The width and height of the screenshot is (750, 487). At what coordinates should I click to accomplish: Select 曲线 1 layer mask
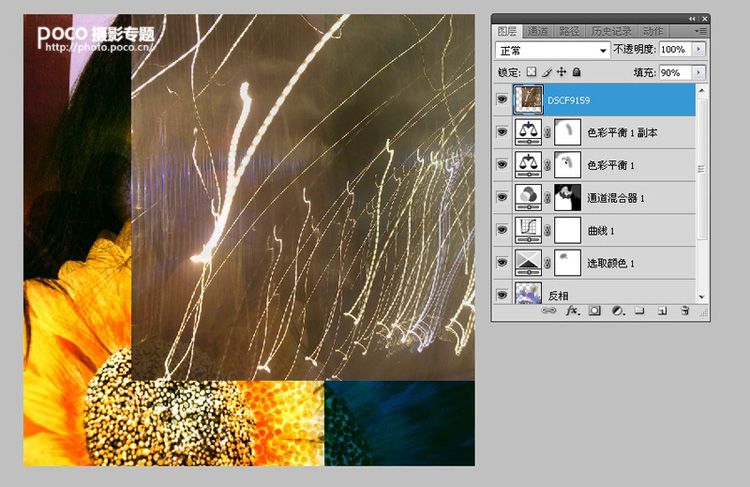tap(567, 230)
